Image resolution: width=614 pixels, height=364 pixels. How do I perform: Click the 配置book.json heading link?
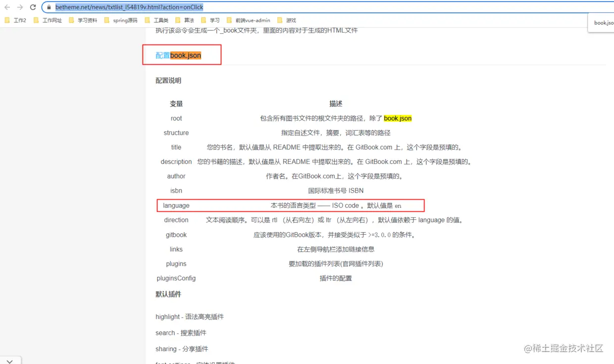178,55
